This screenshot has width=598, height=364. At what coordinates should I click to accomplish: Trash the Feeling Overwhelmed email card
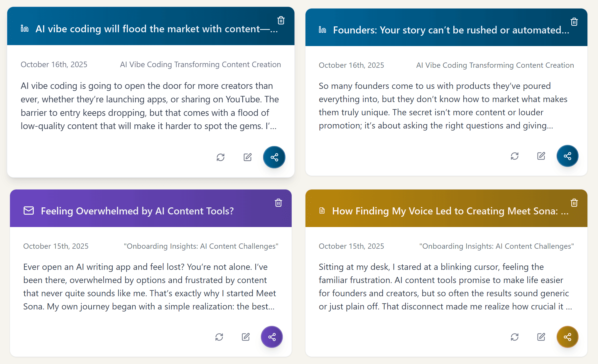point(278,203)
